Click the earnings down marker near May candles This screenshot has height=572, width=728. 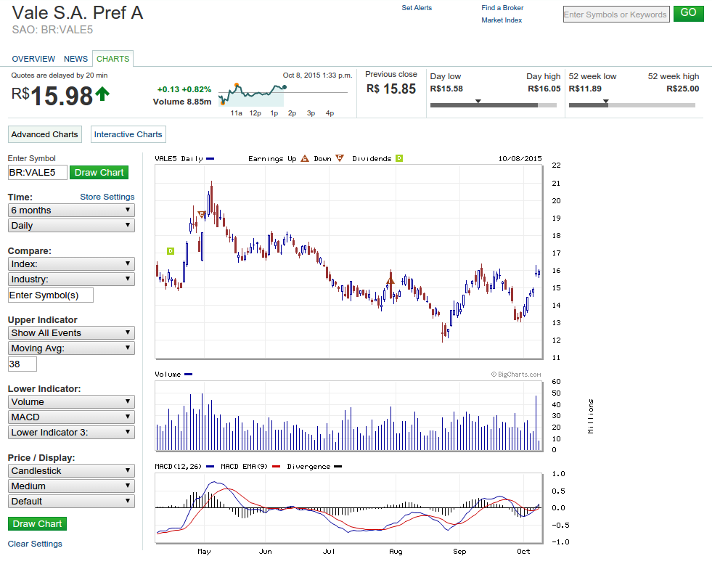point(202,213)
